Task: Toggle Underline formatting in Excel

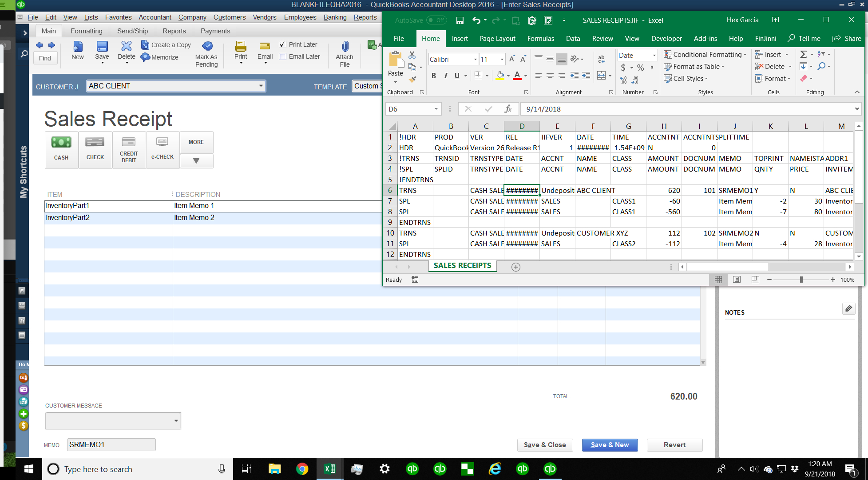Action: pos(457,76)
